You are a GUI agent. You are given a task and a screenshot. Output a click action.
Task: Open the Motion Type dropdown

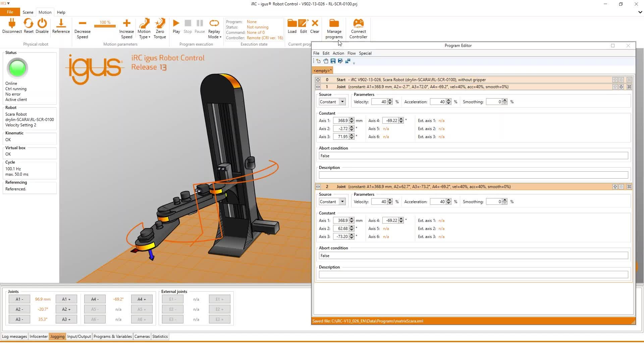click(x=144, y=28)
